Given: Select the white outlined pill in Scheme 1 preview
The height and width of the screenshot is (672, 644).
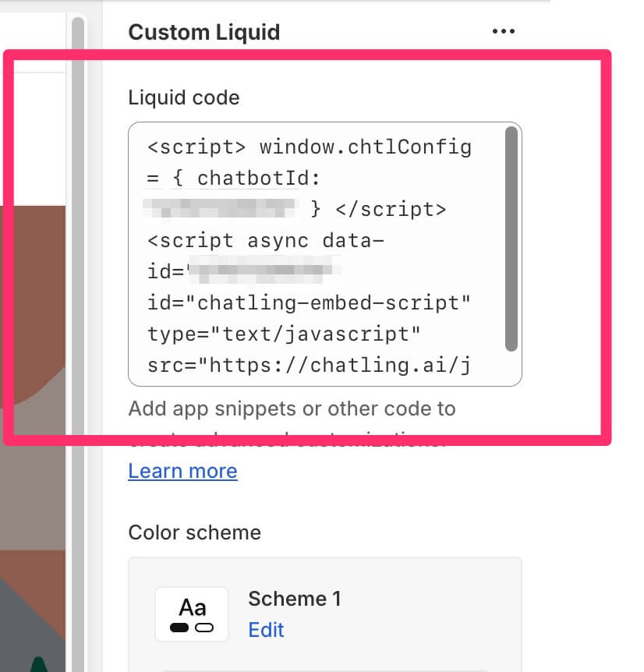Looking at the screenshot, I should [204, 628].
